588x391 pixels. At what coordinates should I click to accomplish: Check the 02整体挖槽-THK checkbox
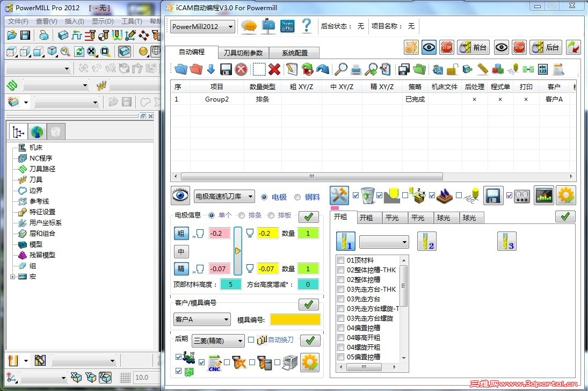pos(341,270)
